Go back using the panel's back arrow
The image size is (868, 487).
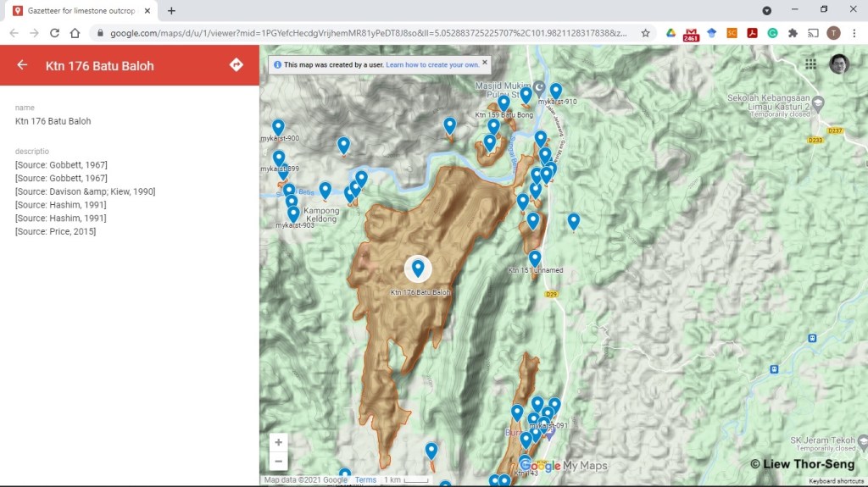[22, 65]
